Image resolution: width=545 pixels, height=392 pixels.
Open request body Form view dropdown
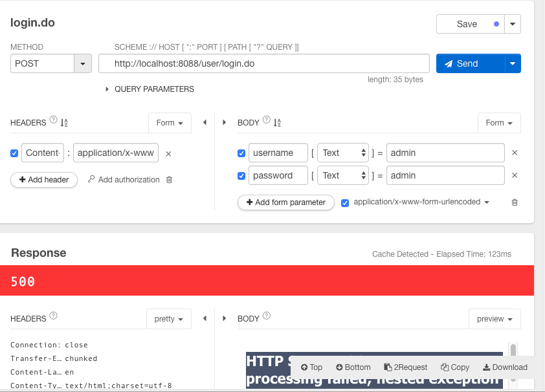click(x=499, y=123)
